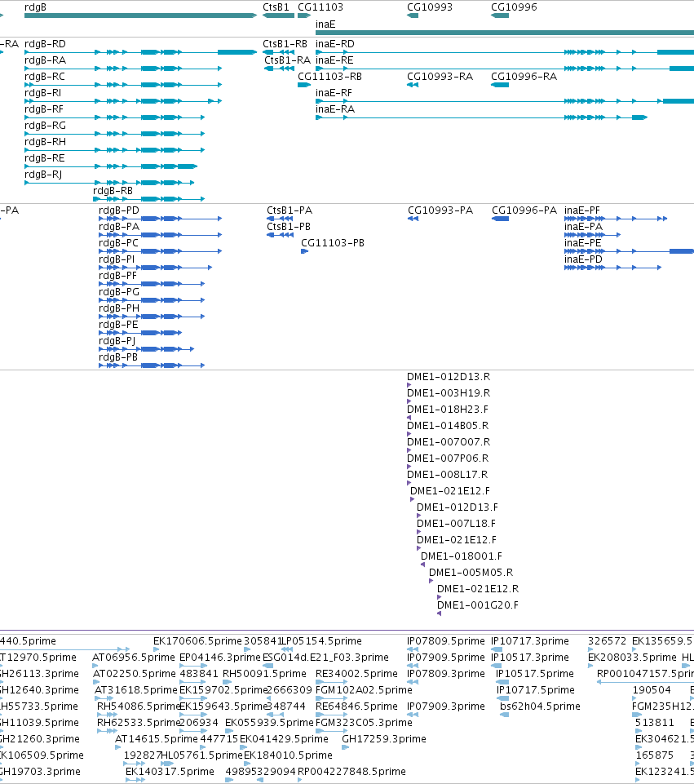
Task: Select transcript inaE-RF
Action: point(334,93)
